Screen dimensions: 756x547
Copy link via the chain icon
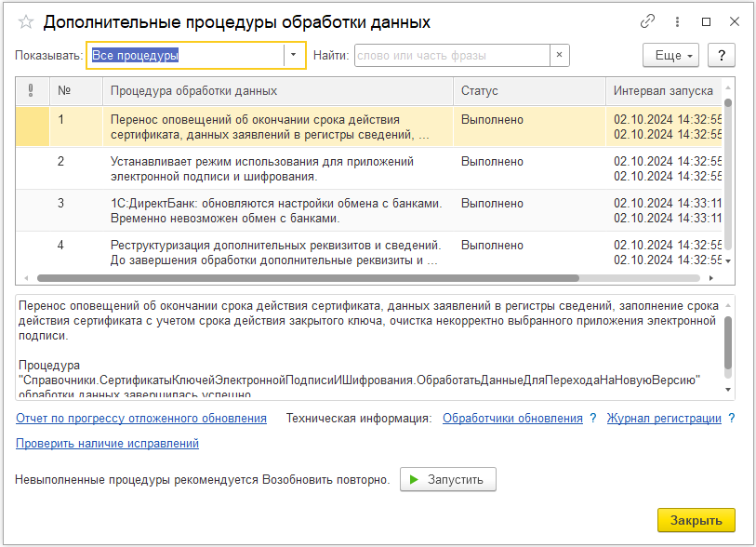pos(647,21)
